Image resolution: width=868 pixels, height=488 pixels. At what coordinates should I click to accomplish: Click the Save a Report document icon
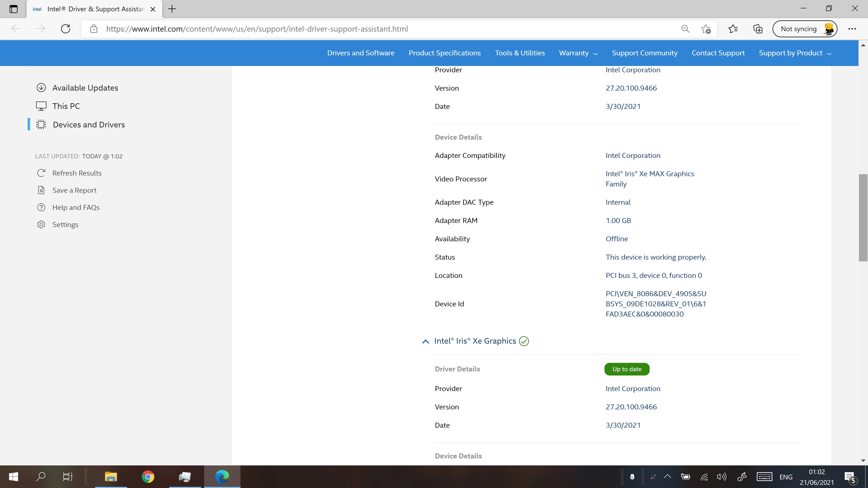(x=41, y=190)
